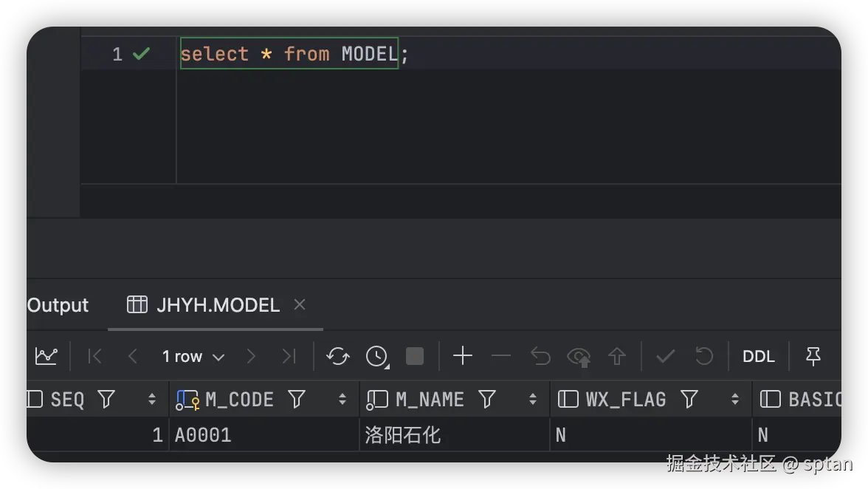
Task: Toggle sort order arrows on WX_FLAG column
Action: click(x=735, y=400)
